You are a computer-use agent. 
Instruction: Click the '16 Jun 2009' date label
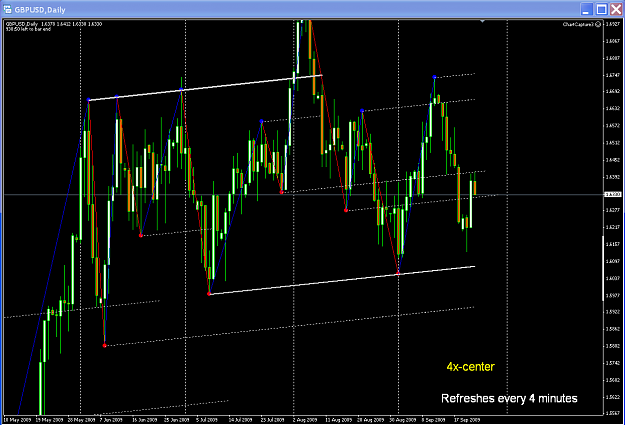pos(144,420)
